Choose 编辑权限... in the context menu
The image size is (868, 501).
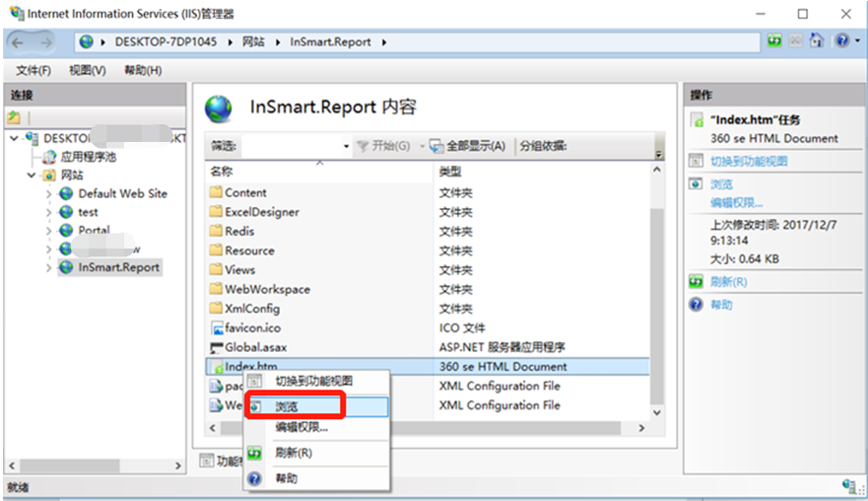tap(316, 427)
